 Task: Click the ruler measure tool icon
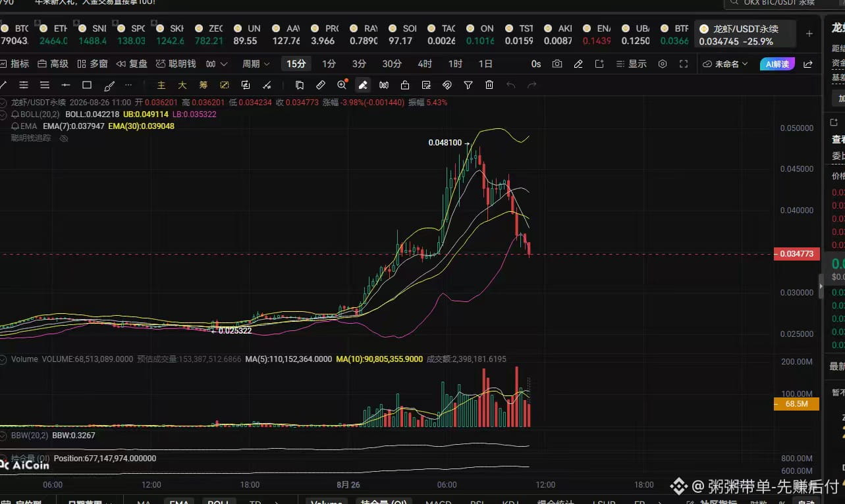pos(321,85)
